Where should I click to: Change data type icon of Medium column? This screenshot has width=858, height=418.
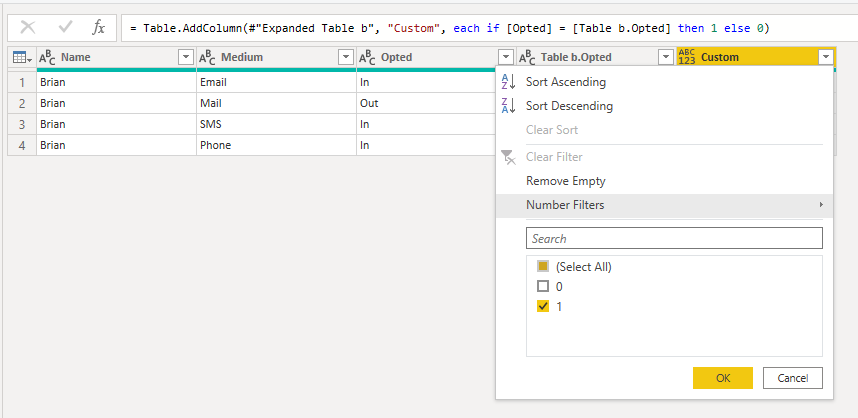point(207,57)
